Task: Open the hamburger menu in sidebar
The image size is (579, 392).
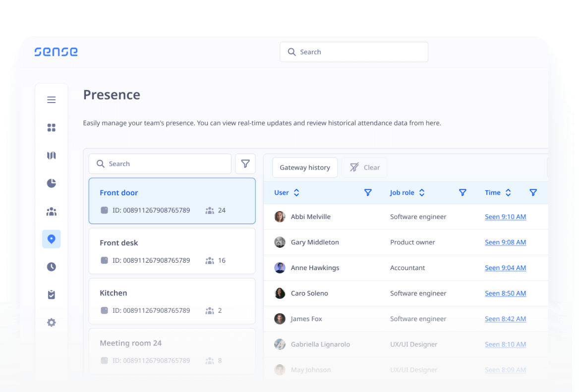Action: point(51,100)
